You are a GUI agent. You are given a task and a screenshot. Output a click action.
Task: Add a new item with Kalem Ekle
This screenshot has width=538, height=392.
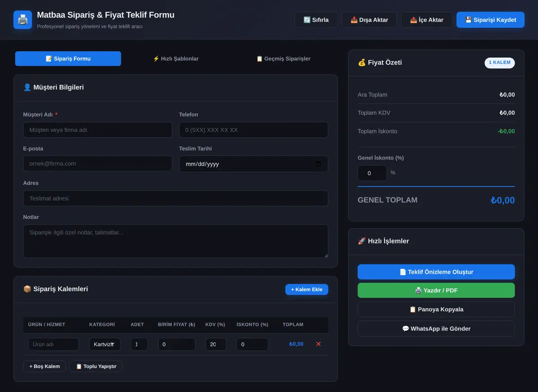(307, 289)
